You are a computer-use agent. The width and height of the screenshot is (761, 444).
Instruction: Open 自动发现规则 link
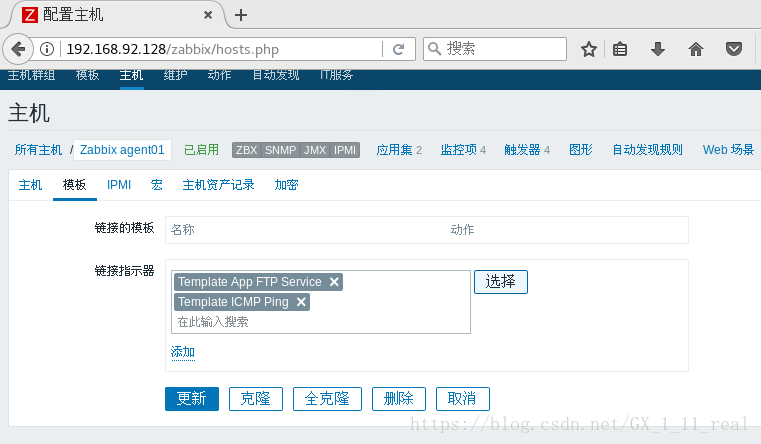[x=647, y=150]
